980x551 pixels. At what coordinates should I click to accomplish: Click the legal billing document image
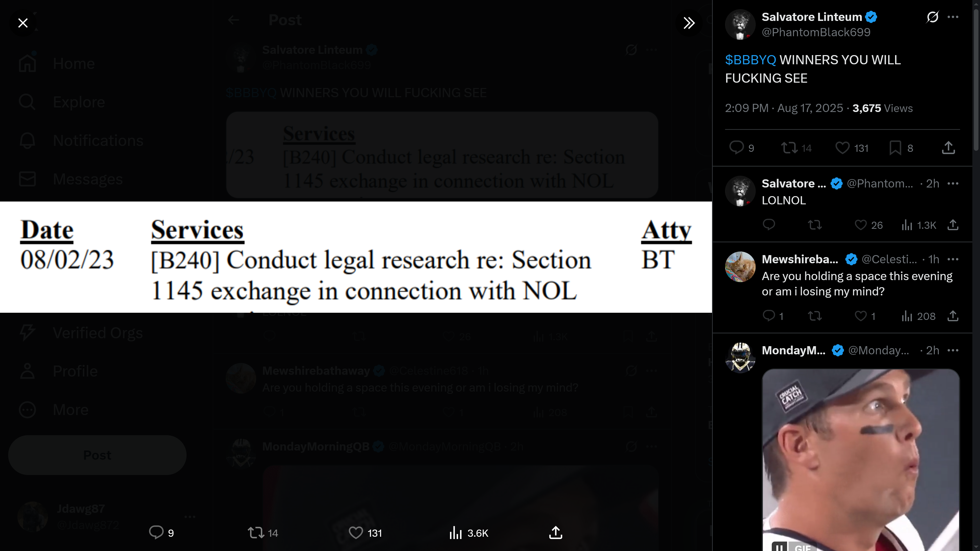click(356, 257)
